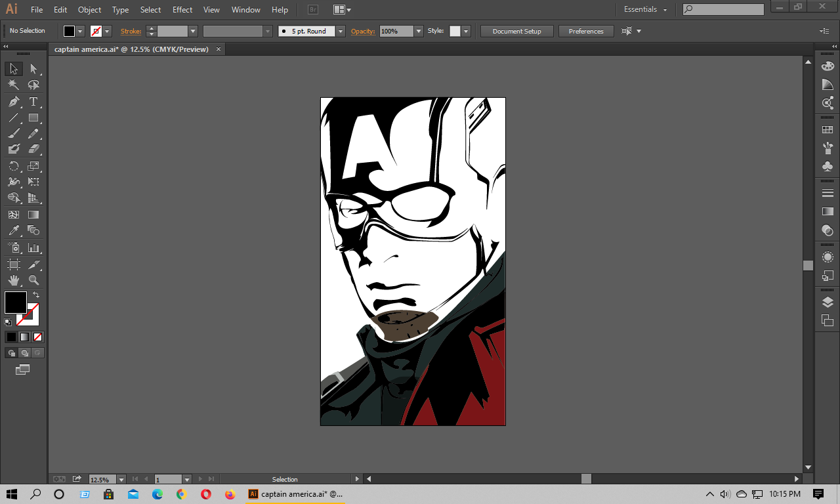This screenshot has width=840, height=504.
Task: Open the Color panel icon
Action: pyautogui.click(x=828, y=66)
